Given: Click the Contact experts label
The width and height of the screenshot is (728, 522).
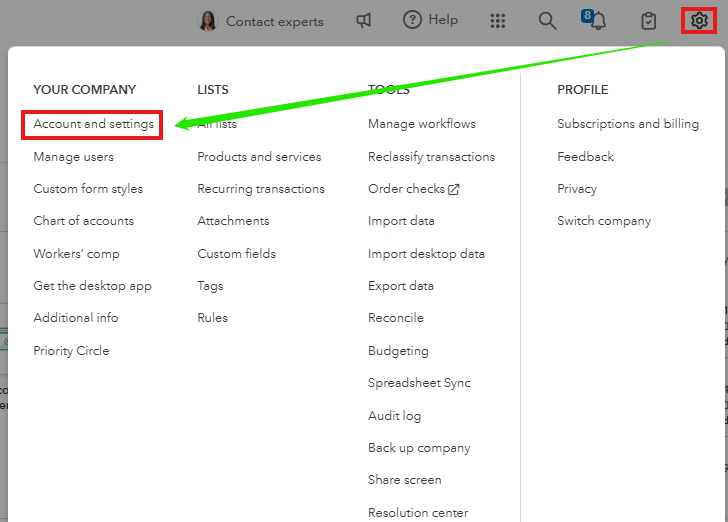Looking at the screenshot, I should 275,21.
